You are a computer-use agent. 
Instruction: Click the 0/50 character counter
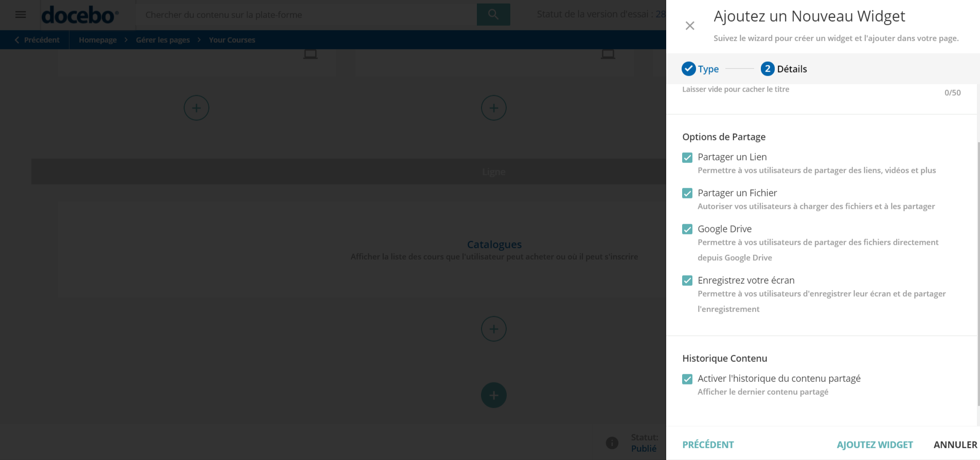click(x=952, y=93)
